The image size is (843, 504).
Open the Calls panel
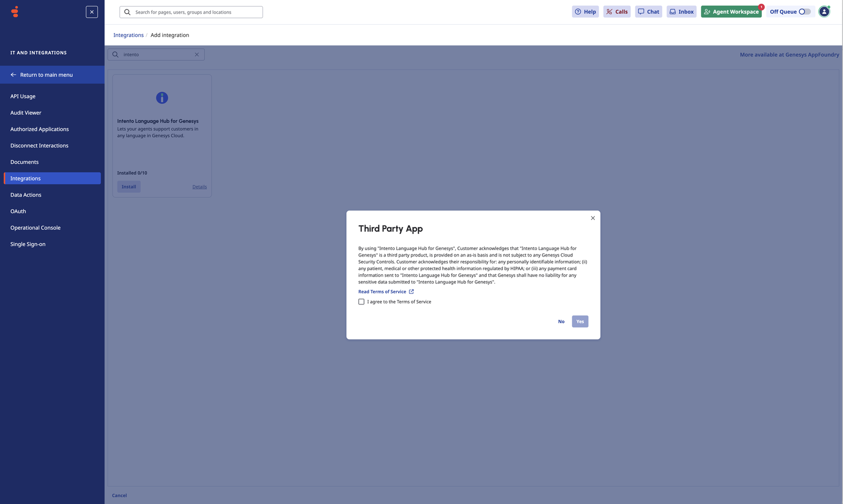617,12
